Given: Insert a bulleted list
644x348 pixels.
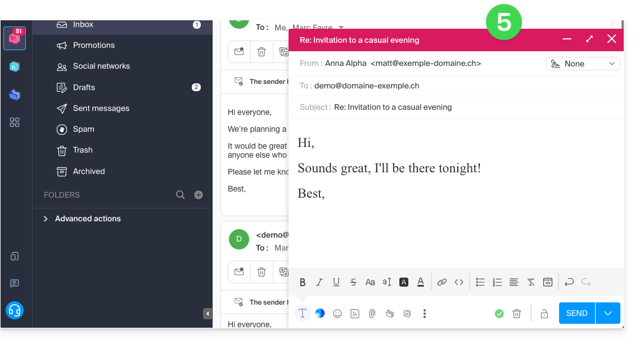Looking at the screenshot, I should click(x=480, y=282).
